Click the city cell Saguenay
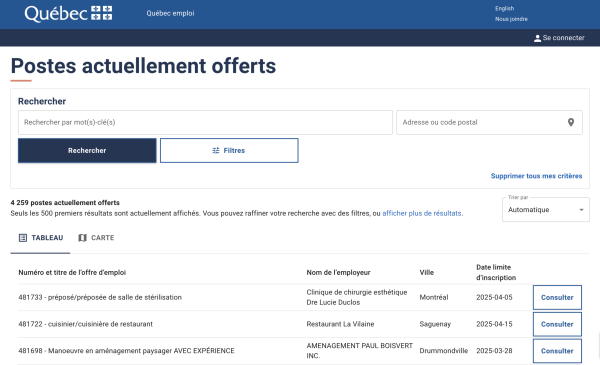600x365 pixels. coord(435,324)
